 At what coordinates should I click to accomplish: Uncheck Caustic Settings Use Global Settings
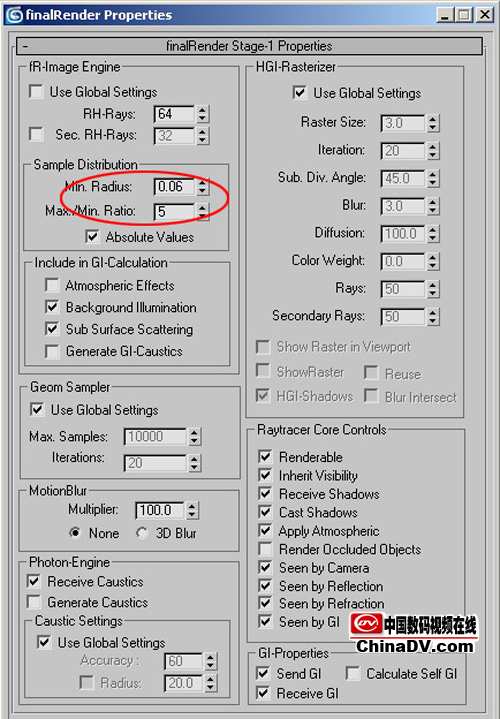click(x=44, y=642)
